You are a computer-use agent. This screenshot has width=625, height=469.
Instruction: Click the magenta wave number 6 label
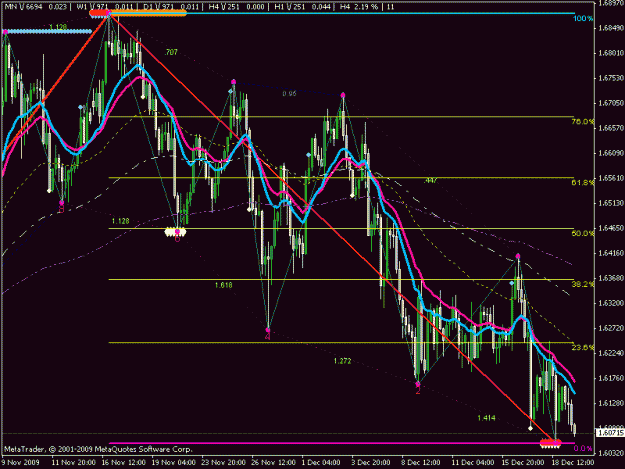coord(177,238)
